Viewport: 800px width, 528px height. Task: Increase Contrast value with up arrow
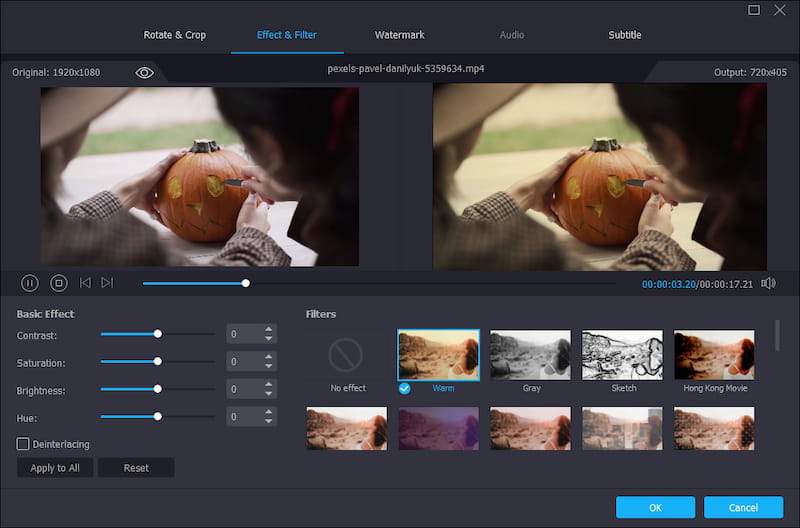point(268,329)
